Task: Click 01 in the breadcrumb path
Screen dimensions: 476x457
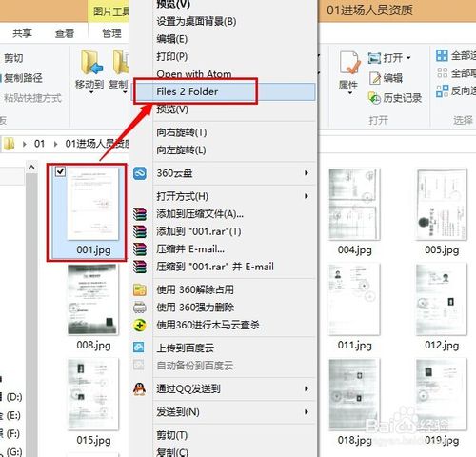Action: (39, 144)
